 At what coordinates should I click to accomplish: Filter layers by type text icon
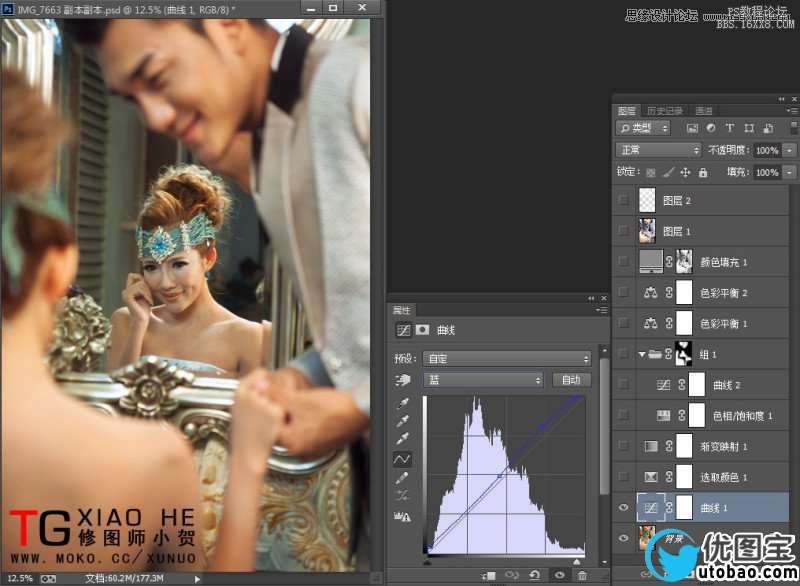[x=730, y=128]
